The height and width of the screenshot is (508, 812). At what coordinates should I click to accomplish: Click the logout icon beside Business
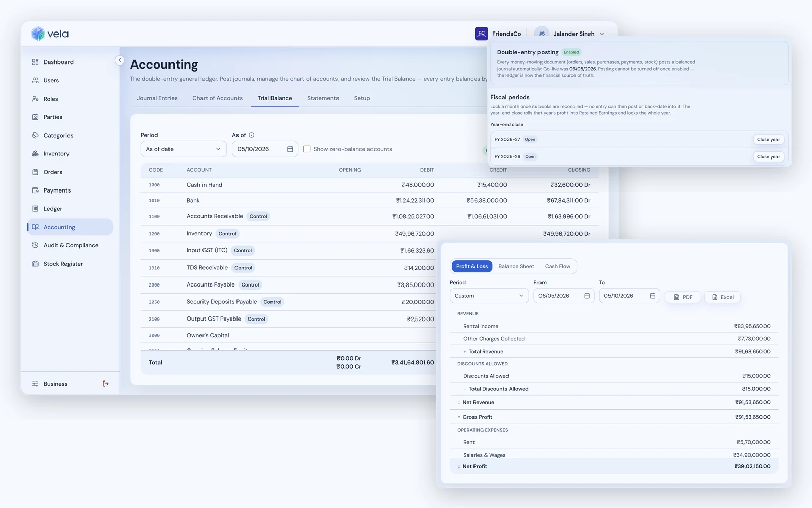coord(106,384)
